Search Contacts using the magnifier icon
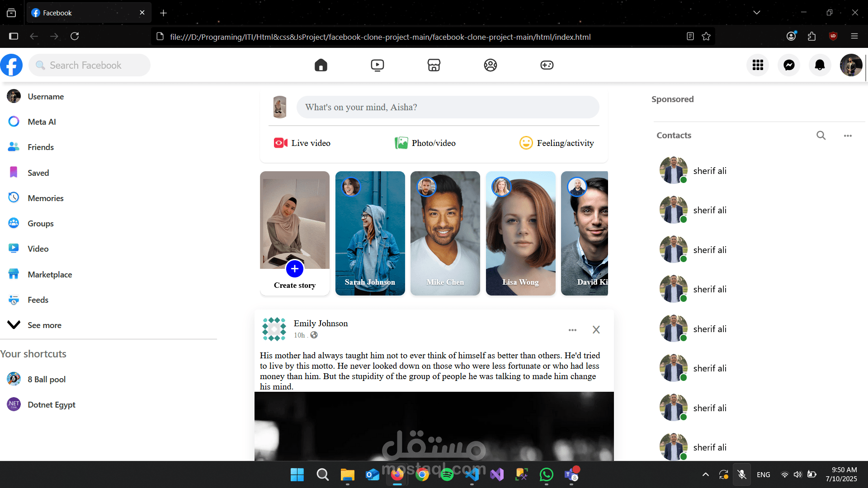 [x=821, y=135]
